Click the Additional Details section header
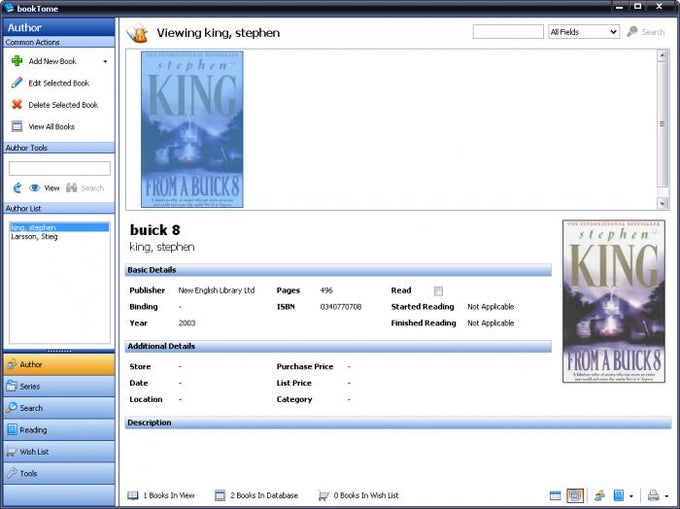 point(338,346)
